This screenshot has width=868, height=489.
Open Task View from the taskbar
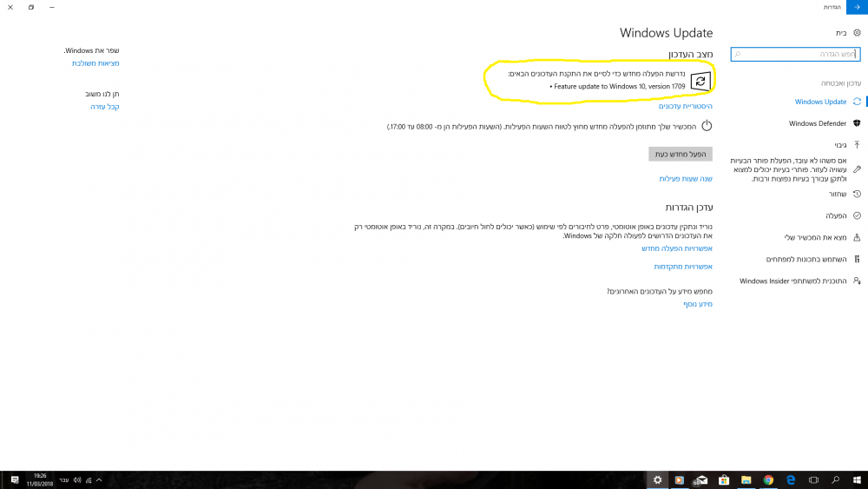click(x=813, y=480)
